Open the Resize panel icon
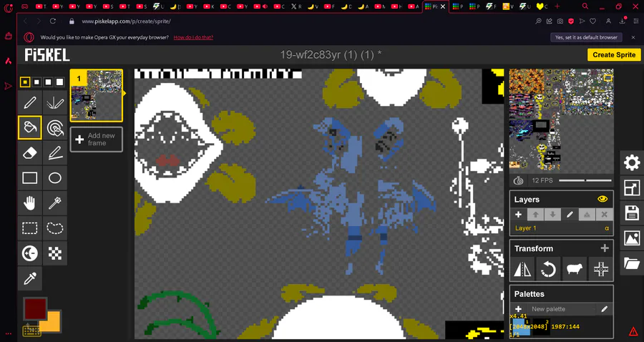This screenshot has width=644, height=342. [632, 187]
